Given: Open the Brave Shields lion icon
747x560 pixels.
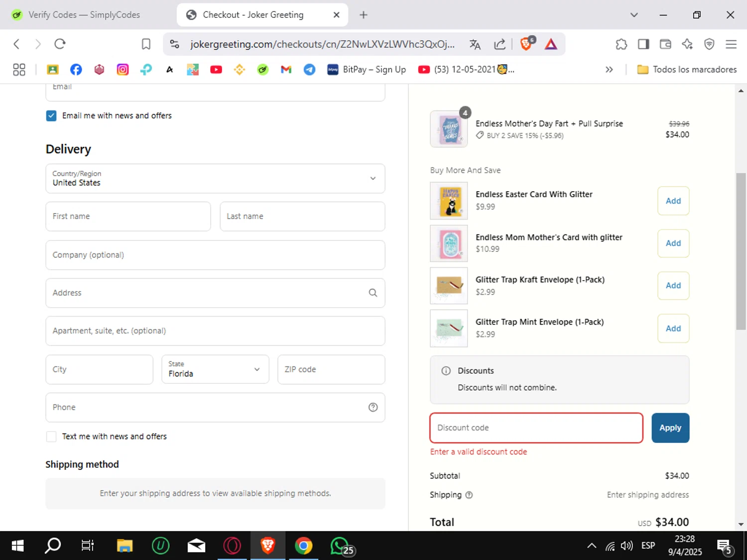Looking at the screenshot, I should [526, 44].
